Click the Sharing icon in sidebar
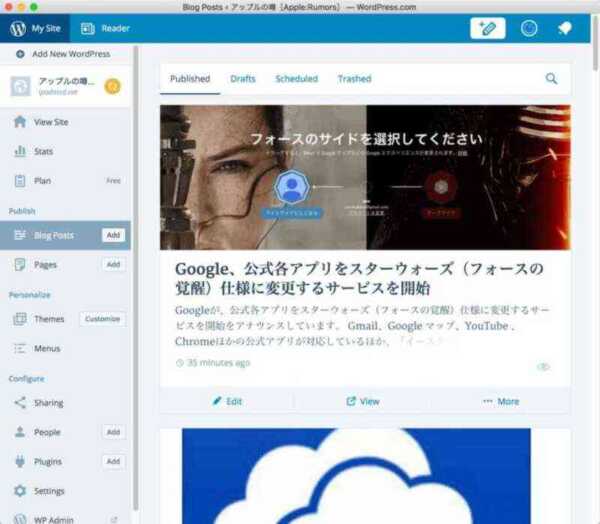Screen dimensions: 600x524 coord(20,403)
